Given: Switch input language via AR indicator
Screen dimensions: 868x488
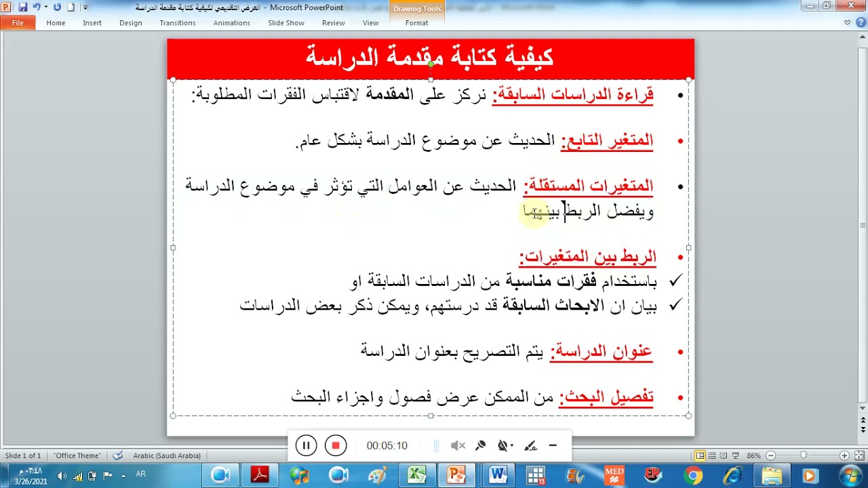Looking at the screenshot, I should [x=141, y=474].
